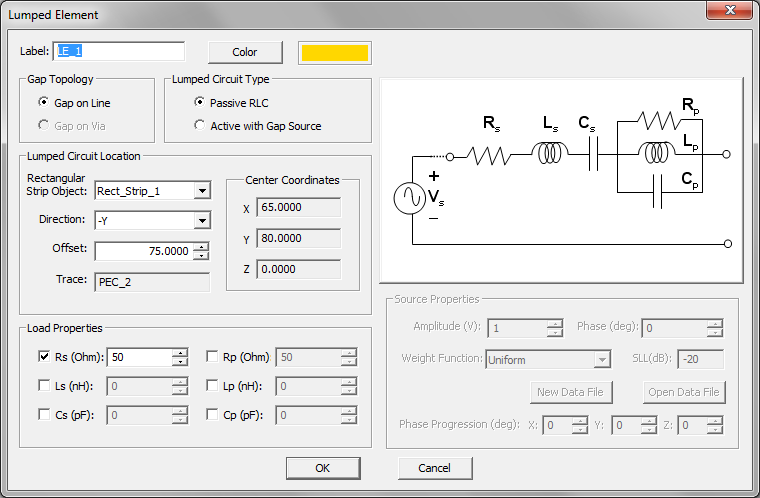The height and width of the screenshot is (498, 760).
Task: Click the Offset value field
Action: point(144,251)
